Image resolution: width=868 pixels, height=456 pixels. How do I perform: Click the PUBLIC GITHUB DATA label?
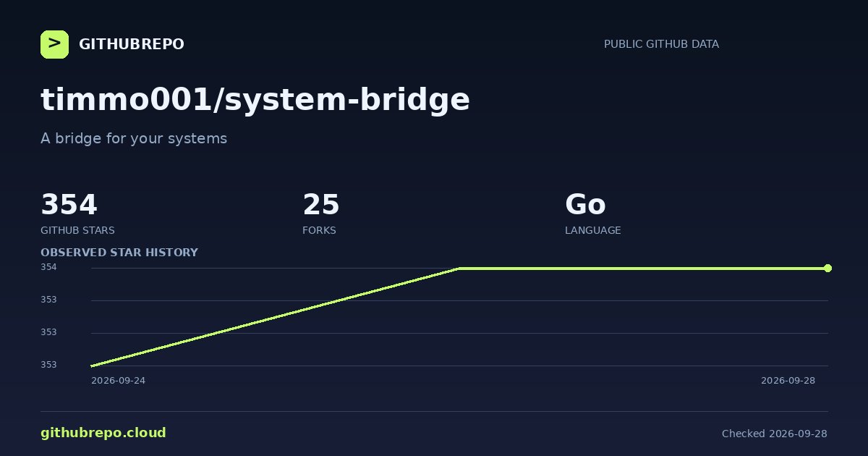pyautogui.click(x=661, y=44)
